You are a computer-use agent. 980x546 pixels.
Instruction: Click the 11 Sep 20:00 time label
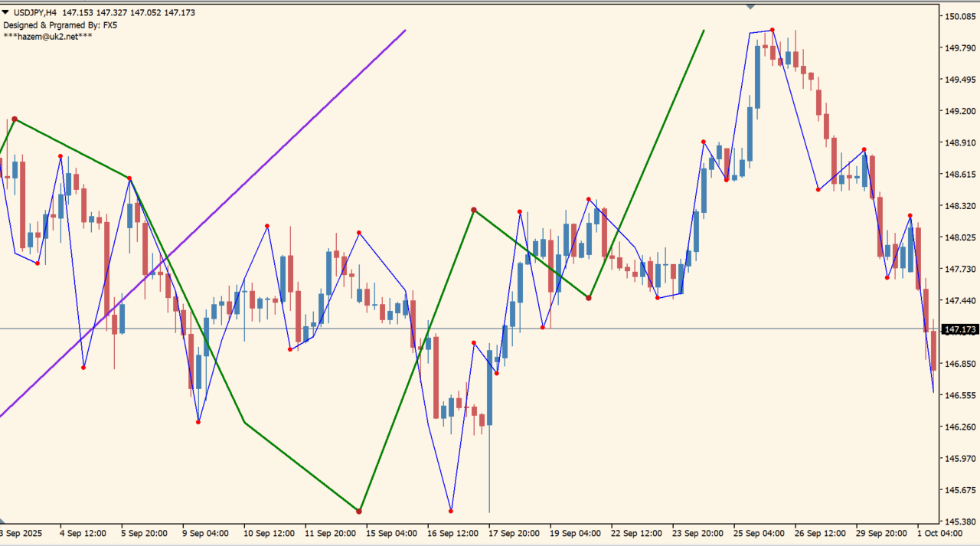330,532
